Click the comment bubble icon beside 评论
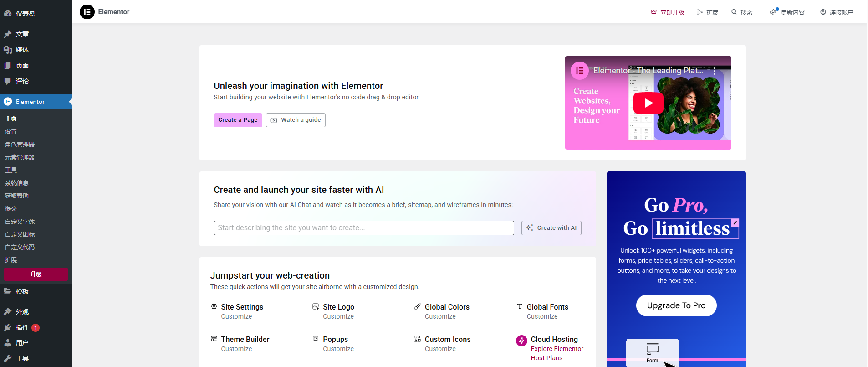 point(8,81)
